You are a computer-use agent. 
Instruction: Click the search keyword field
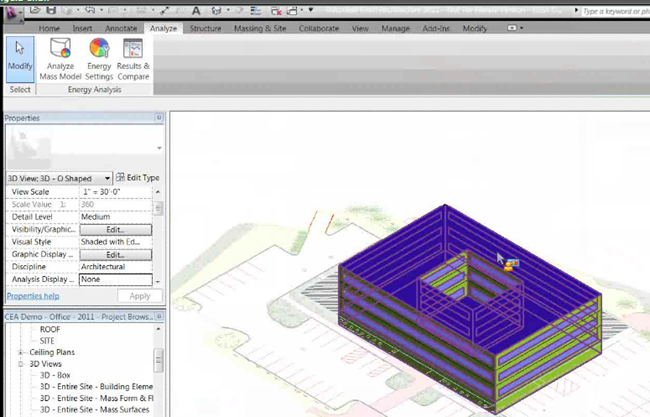pos(612,12)
